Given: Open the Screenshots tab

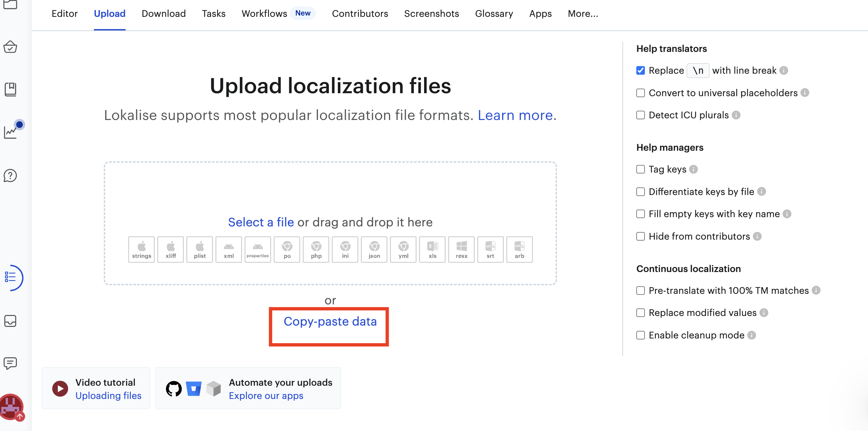Looking at the screenshot, I should (x=431, y=14).
